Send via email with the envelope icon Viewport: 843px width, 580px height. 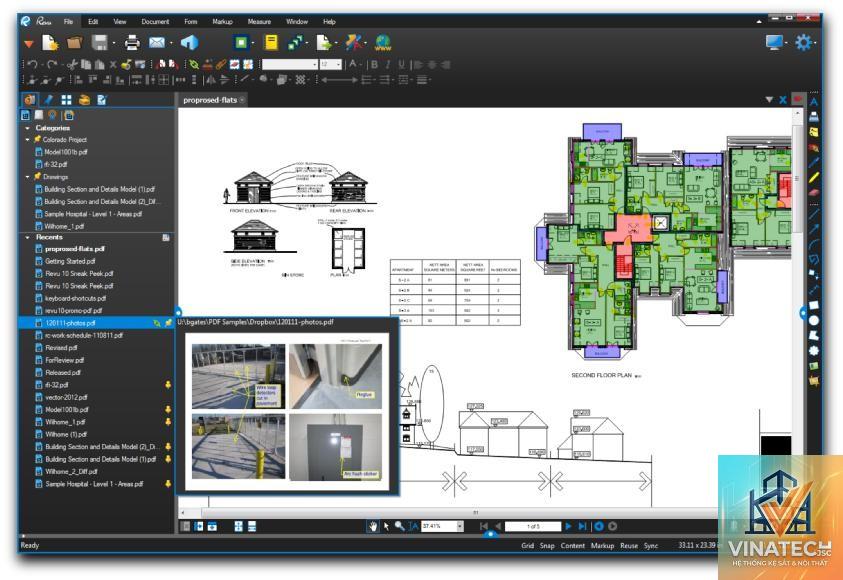click(157, 42)
